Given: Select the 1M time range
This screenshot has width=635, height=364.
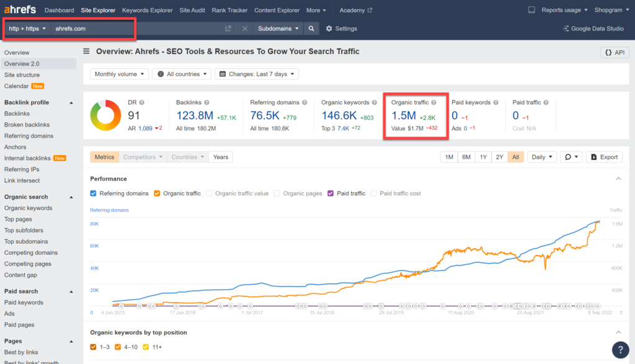Looking at the screenshot, I should [449, 157].
